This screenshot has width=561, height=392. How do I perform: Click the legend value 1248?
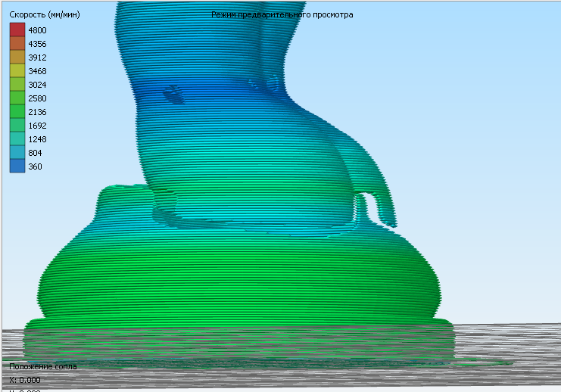coord(37,139)
